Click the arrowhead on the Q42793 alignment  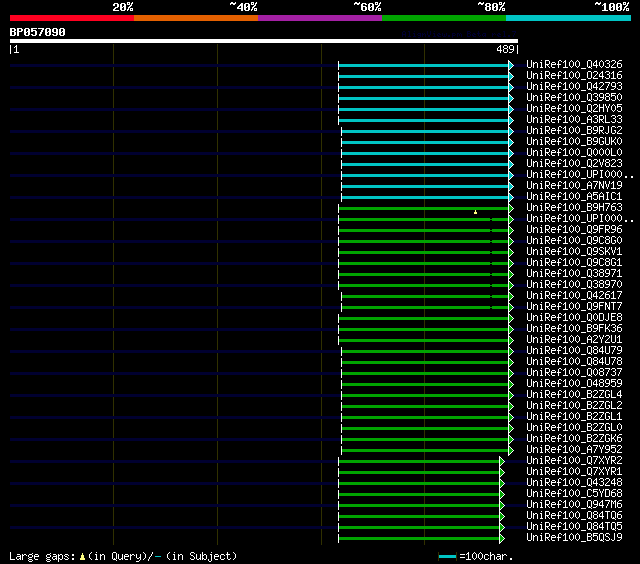(x=511, y=87)
